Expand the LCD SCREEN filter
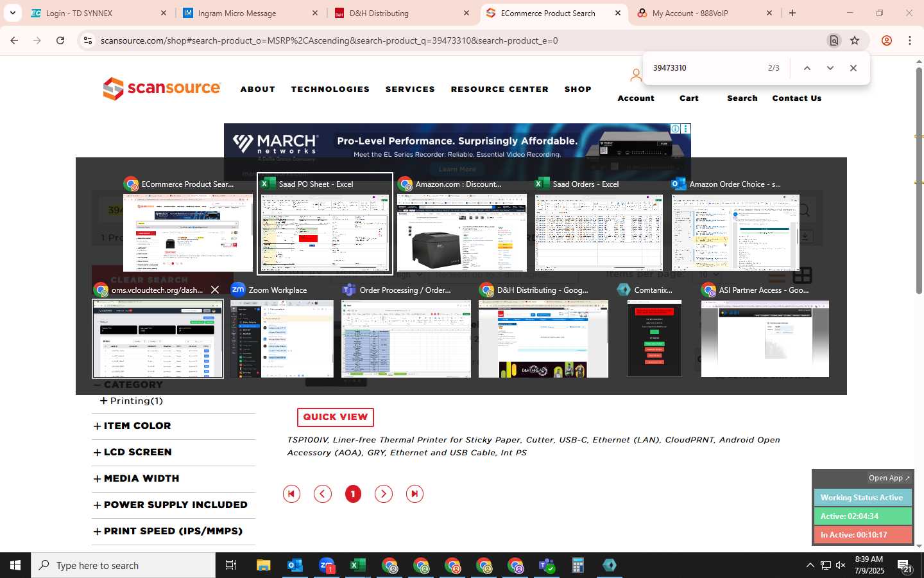This screenshot has height=578, width=924. pyautogui.click(x=133, y=452)
